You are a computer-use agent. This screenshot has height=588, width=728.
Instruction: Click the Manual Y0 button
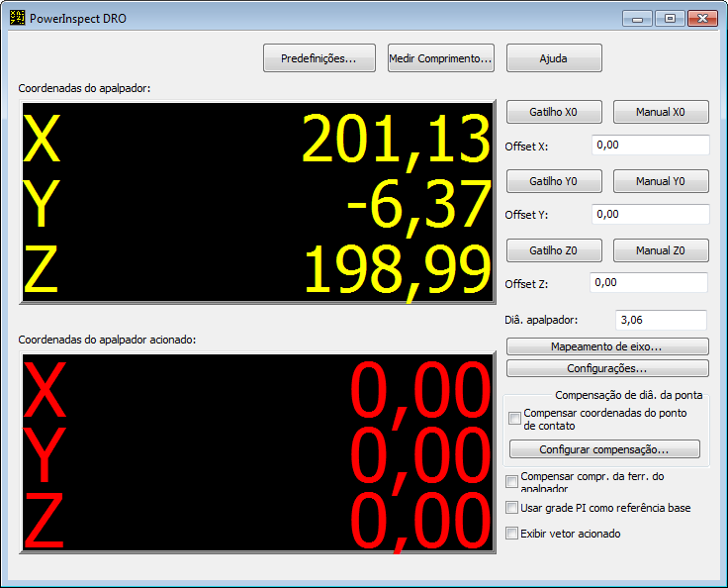(x=661, y=181)
